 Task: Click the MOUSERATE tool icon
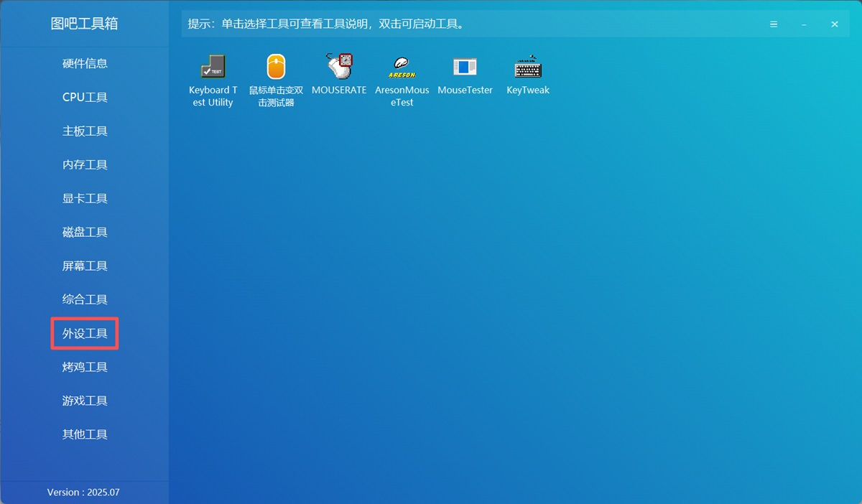tap(339, 67)
